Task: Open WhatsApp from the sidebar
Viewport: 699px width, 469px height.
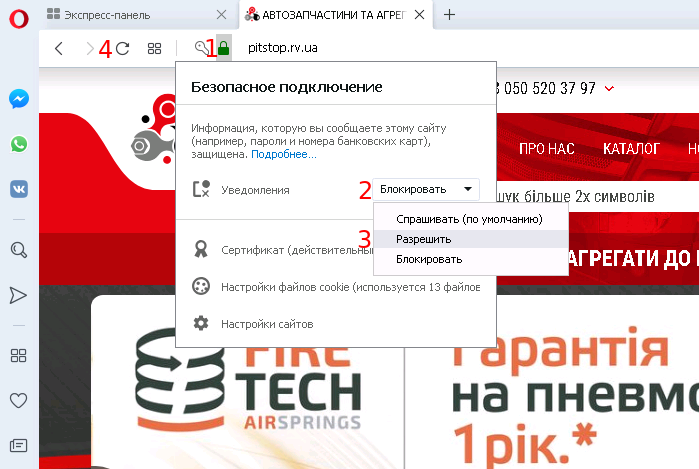Action: [x=19, y=144]
